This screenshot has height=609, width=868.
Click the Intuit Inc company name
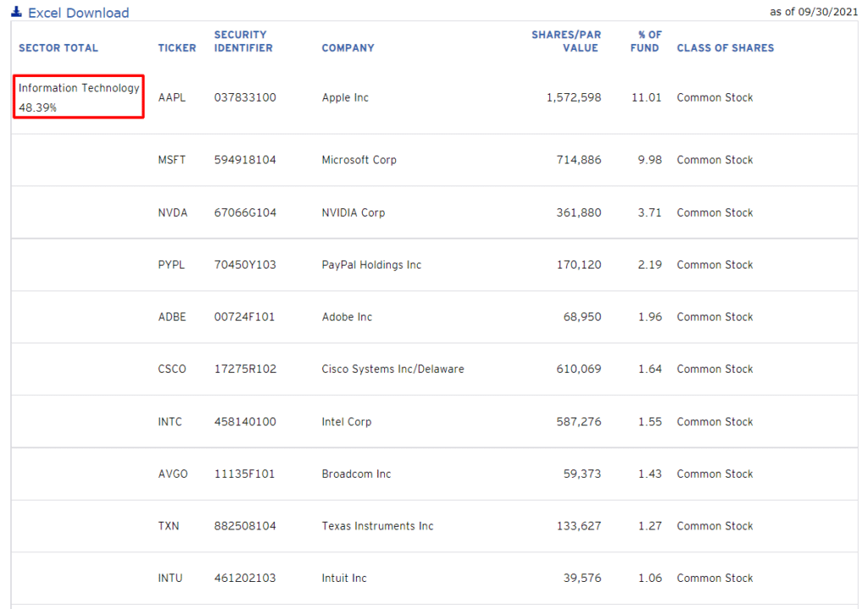(x=344, y=578)
